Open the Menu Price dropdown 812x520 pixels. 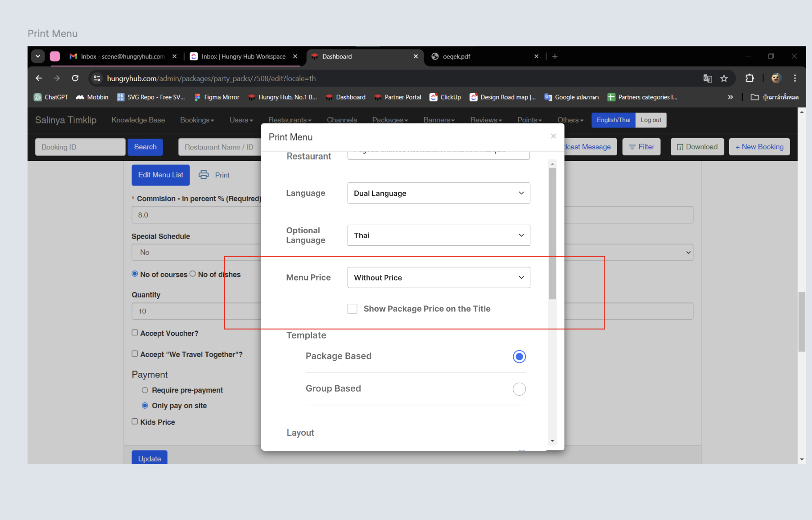[x=439, y=277]
